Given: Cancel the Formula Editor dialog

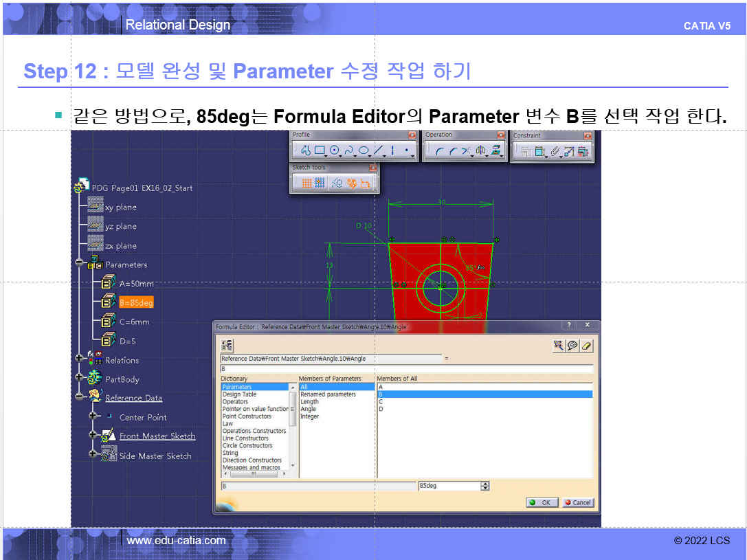Looking at the screenshot, I should tap(577, 502).
